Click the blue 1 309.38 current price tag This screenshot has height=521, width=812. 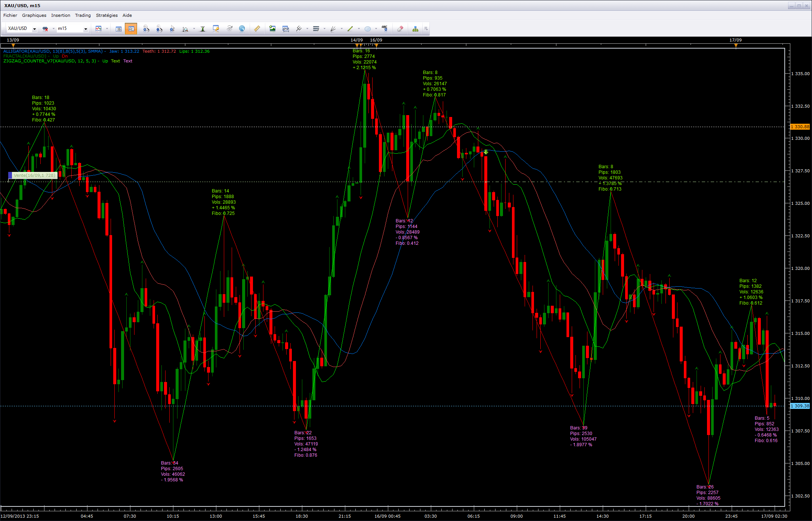pyautogui.click(x=800, y=406)
